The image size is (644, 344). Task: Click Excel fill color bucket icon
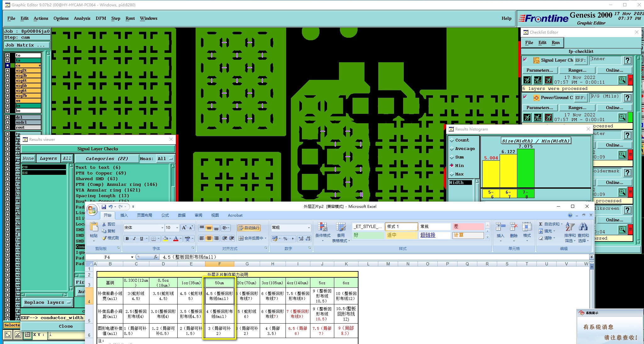click(x=165, y=239)
